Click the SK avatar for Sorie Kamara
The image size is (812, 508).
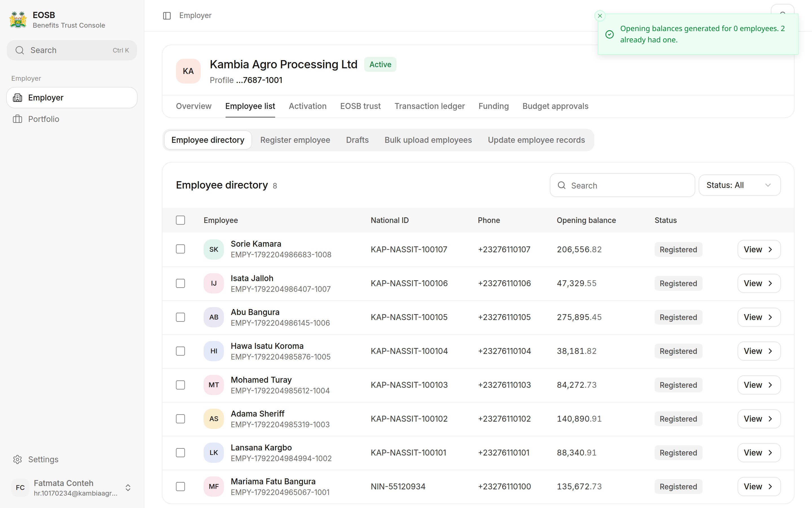(214, 249)
